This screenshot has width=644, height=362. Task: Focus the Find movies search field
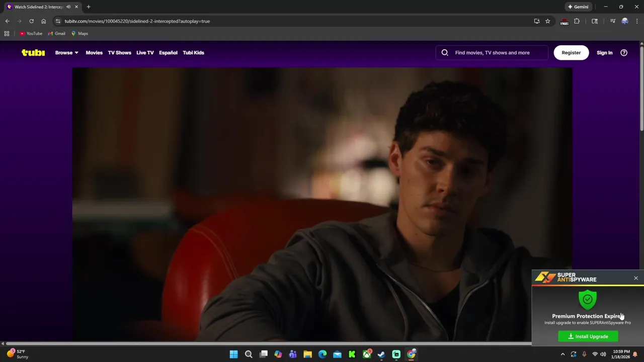[x=492, y=52]
